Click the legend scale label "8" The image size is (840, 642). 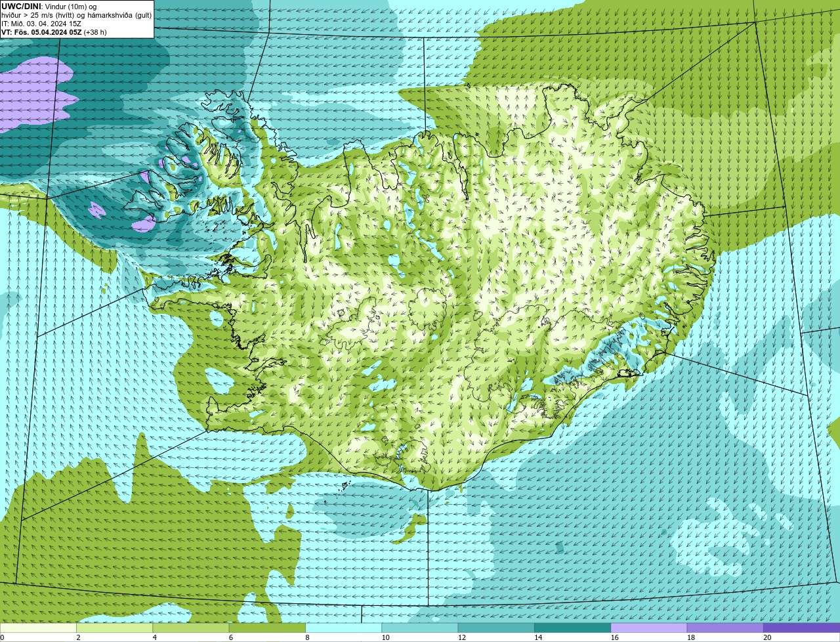306,637
